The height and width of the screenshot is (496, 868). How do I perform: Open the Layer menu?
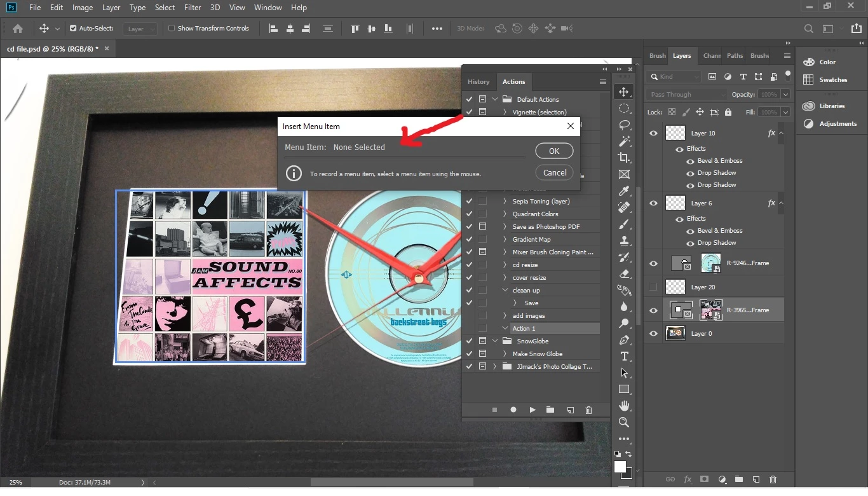pos(111,8)
